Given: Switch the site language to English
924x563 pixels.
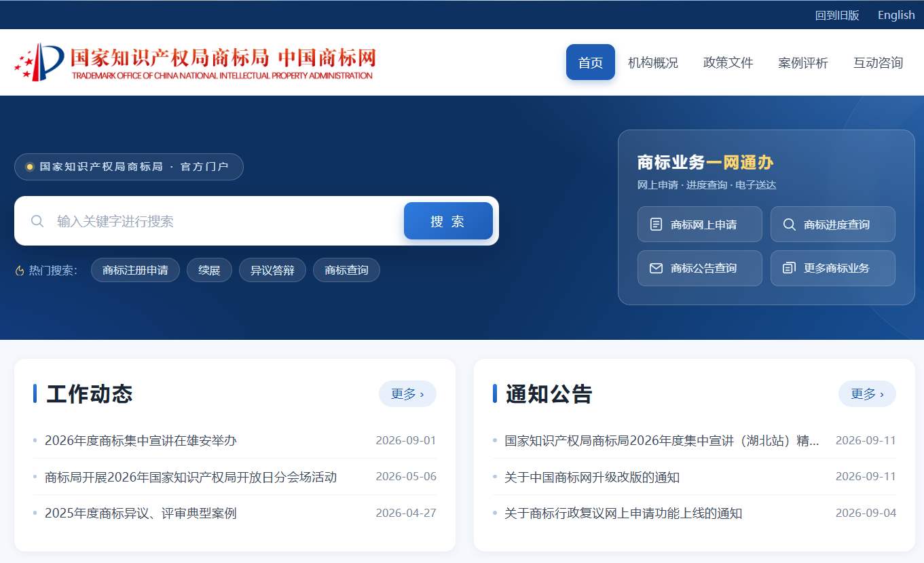Looking at the screenshot, I should tap(896, 15).
